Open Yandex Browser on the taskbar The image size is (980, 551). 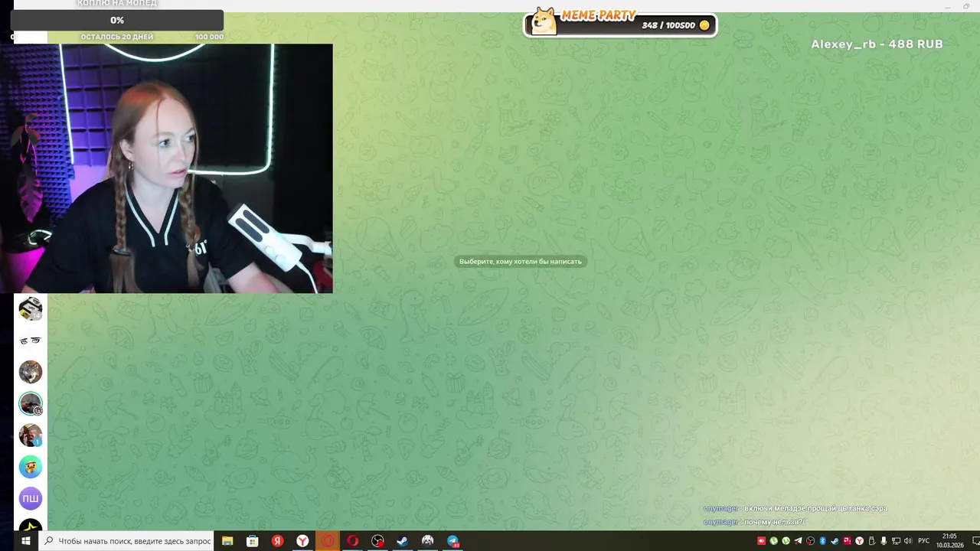click(303, 541)
